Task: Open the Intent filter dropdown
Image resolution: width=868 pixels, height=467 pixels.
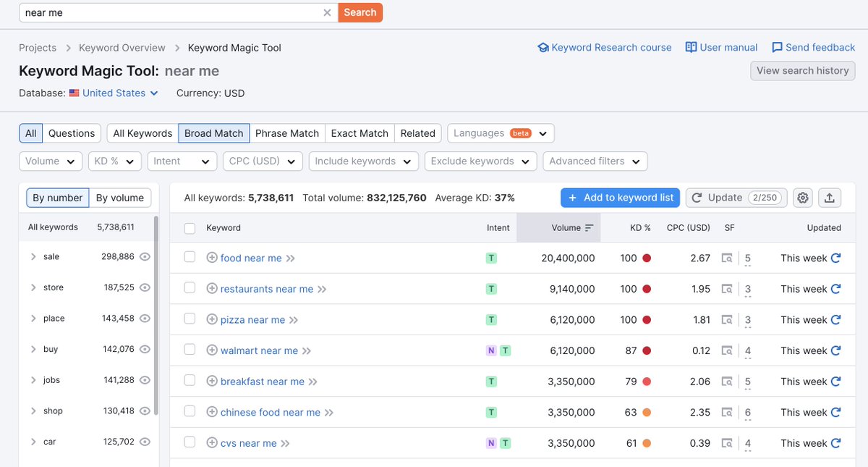Action: point(182,161)
